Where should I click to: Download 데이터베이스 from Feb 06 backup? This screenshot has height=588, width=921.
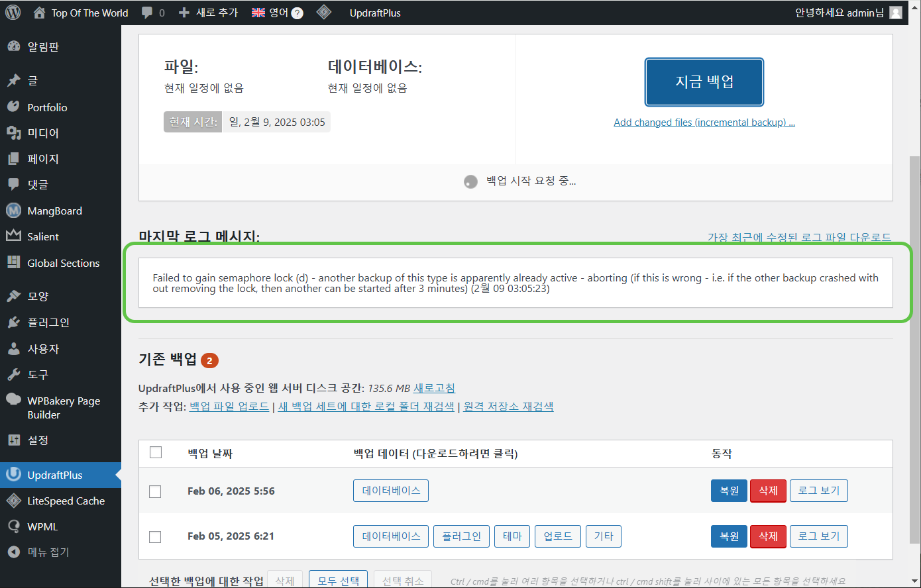[x=391, y=491]
